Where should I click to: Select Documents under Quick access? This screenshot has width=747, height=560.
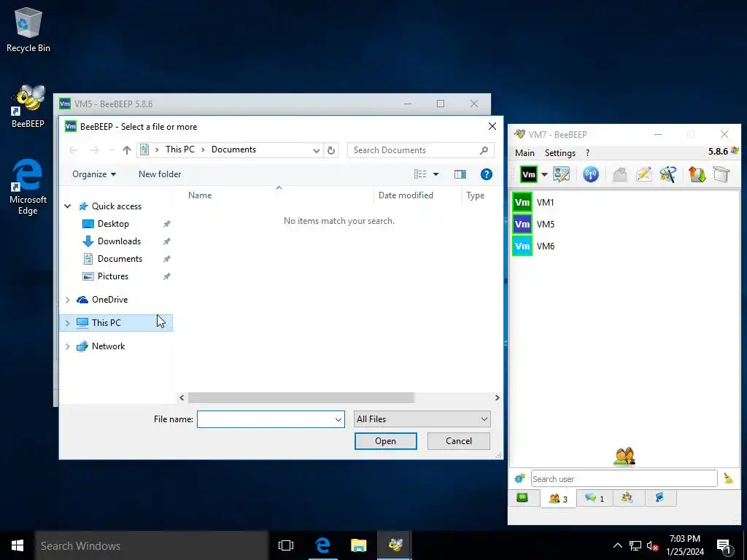pos(120,259)
